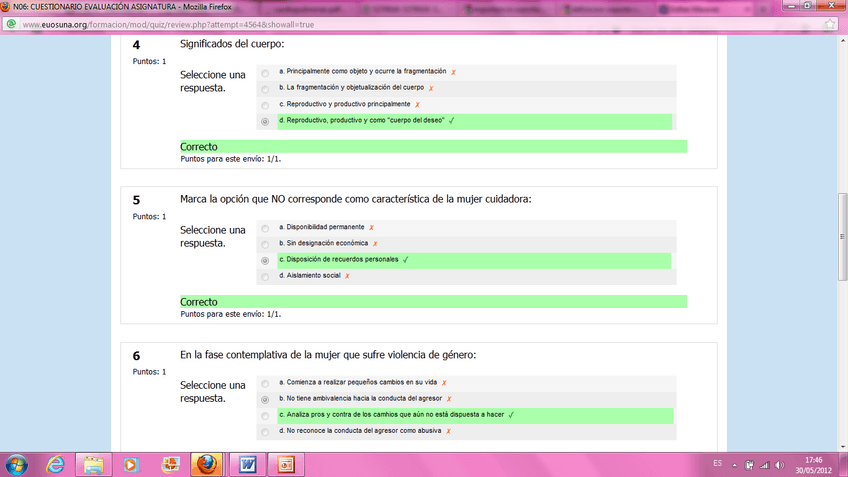The height and width of the screenshot is (477, 848).
Task: Choose option d. Aislamiento social
Action: pyautogui.click(x=265, y=276)
